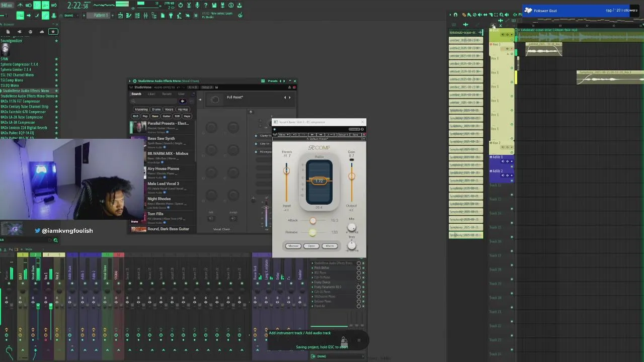The height and width of the screenshot is (362, 644).
Task: Mute the Adlib 2 playlist track
Action: [512, 180]
